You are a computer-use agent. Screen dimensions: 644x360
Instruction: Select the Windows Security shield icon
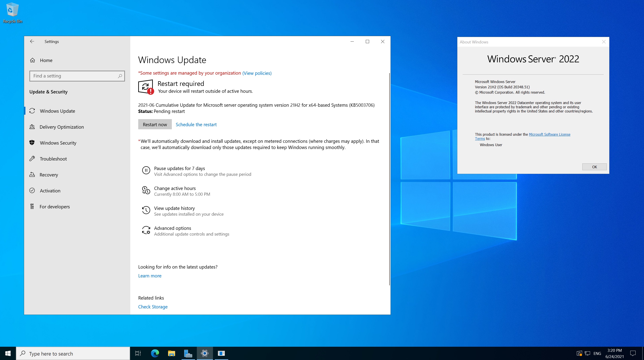point(32,142)
